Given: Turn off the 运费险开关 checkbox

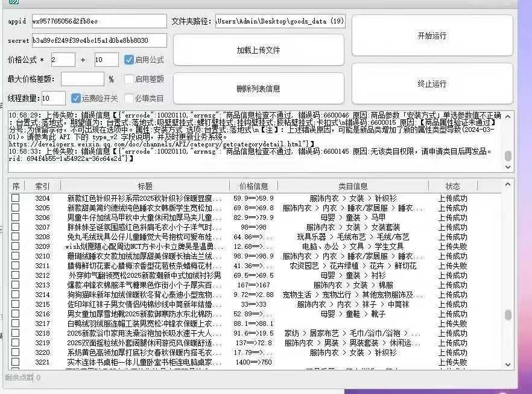Looking at the screenshot, I should tap(76, 98).
